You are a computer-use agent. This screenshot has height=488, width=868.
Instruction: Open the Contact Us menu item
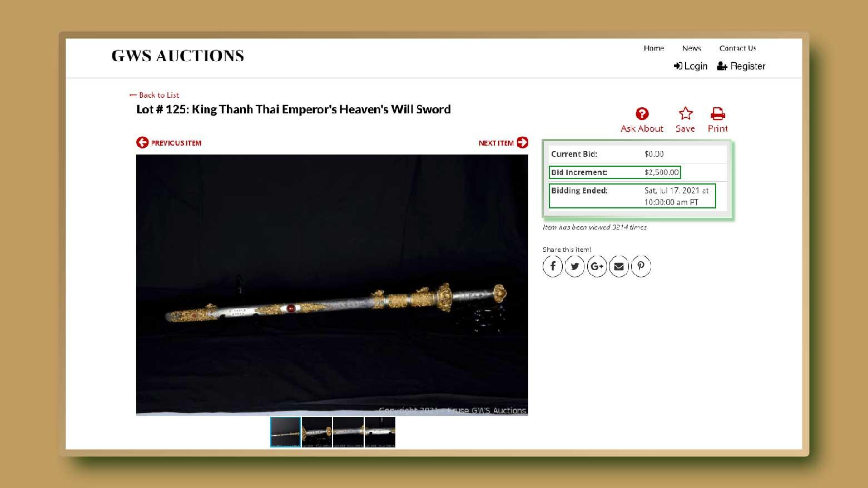(738, 48)
